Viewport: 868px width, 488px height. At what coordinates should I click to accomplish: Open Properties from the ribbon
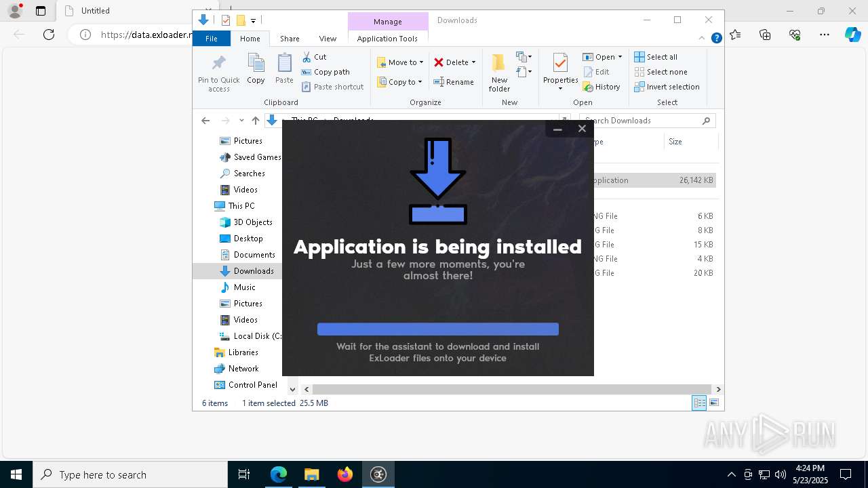point(560,72)
